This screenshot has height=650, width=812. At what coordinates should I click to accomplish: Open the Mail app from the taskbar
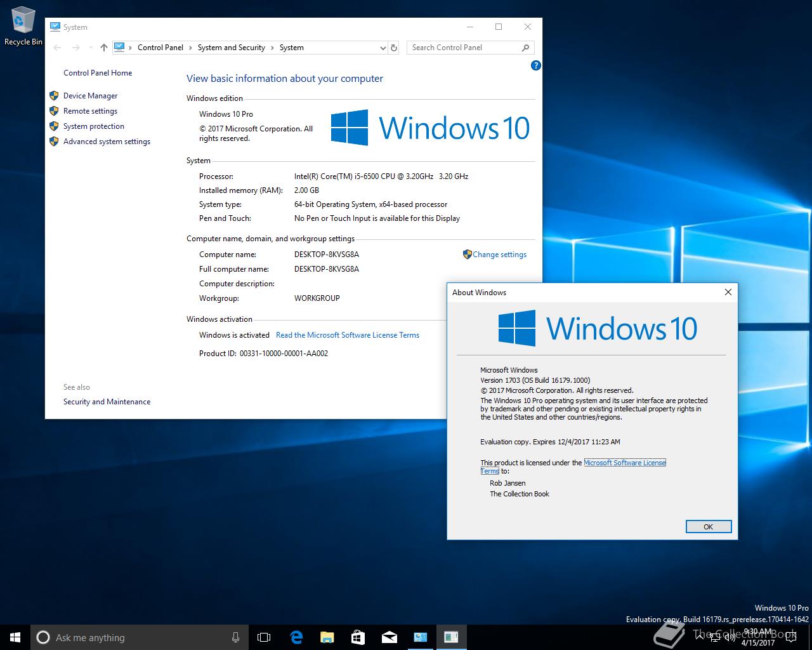point(389,637)
